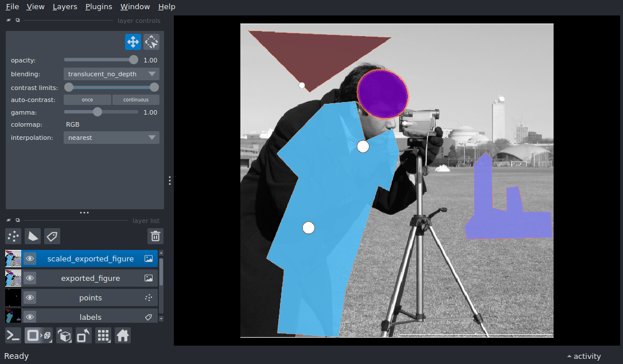Open the interpolation dropdown
This screenshot has width=623, height=364.
[111, 138]
